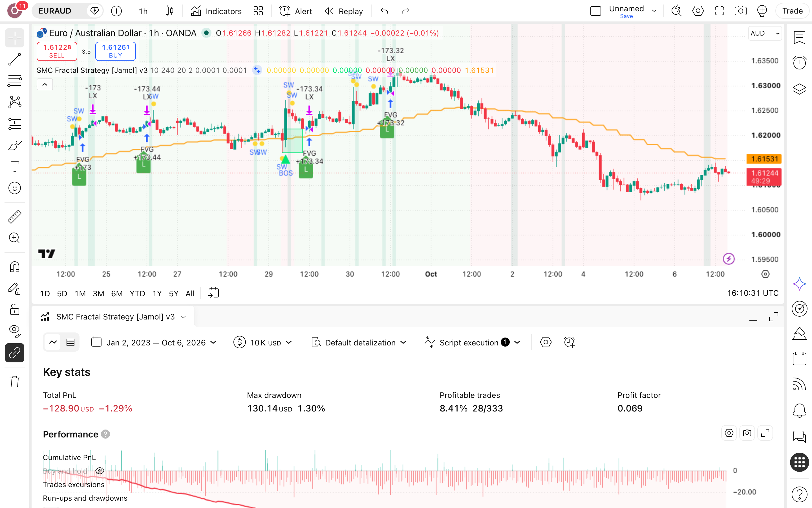Screen dimensions: 812x508
Task: Toggle hide all drawings eye icon
Action: click(14, 331)
